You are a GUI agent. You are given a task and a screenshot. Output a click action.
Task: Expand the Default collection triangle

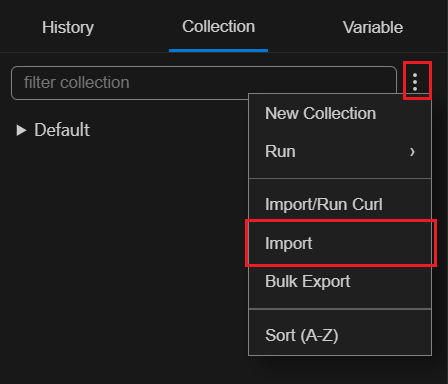click(21, 130)
